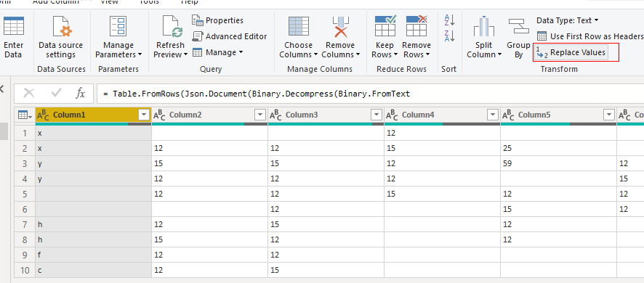Open the Column3 filter dropdown
The image size is (644, 283).
point(377,115)
